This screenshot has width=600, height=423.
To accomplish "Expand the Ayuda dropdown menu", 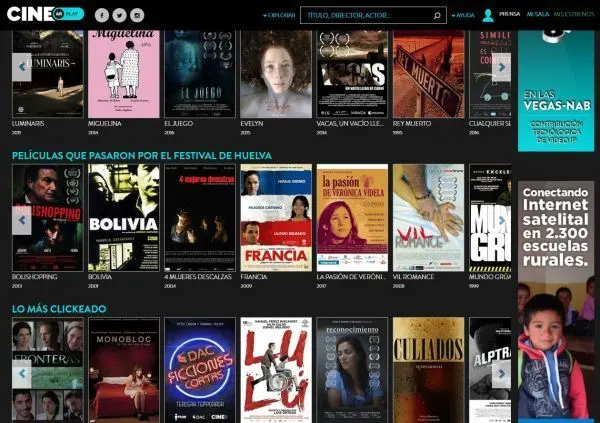I will pyautogui.click(x=463, y=15).
